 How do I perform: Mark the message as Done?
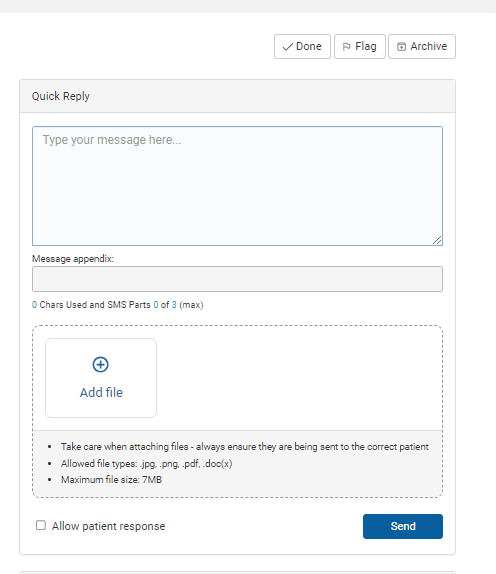click(x=302, y=46)
